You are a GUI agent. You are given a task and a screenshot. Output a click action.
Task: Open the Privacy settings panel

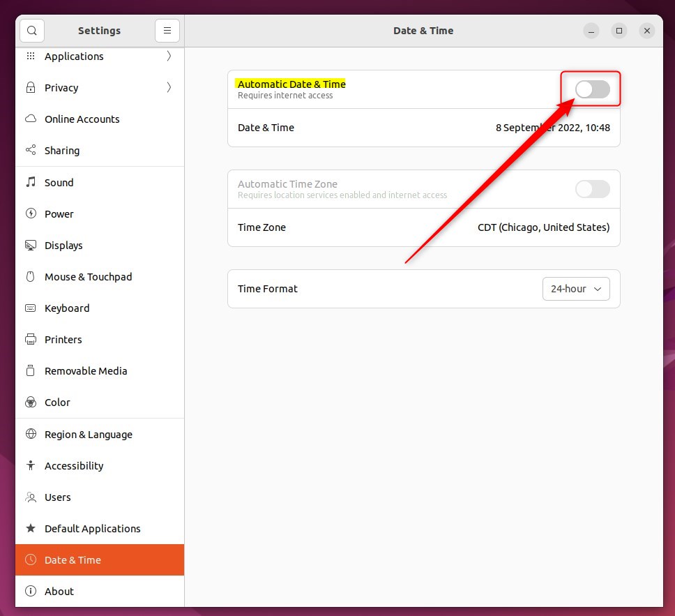[100, 87]
